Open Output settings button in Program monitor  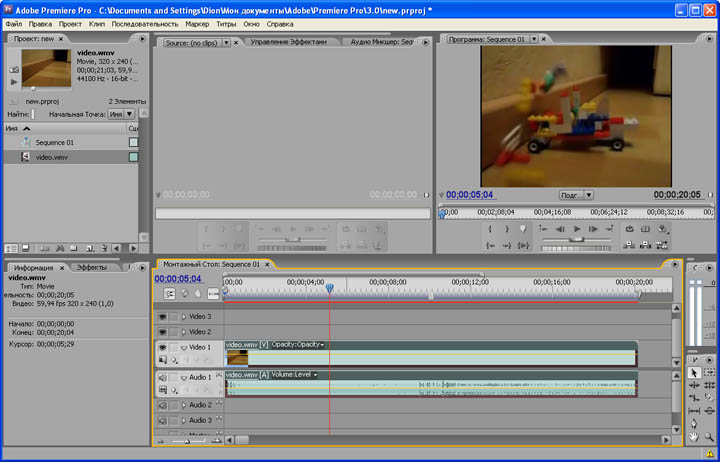pyautogui.click(x=662, y=229)
